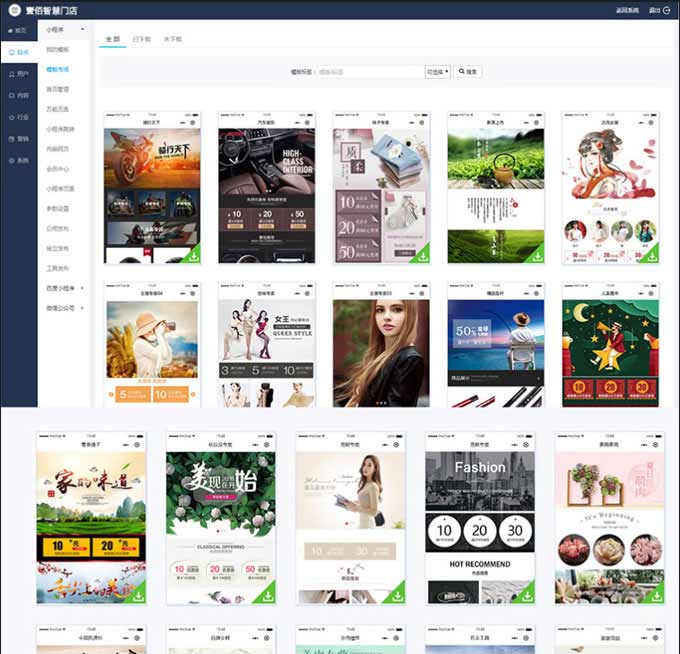Click the round store logo in header

[x=13, y=10]
